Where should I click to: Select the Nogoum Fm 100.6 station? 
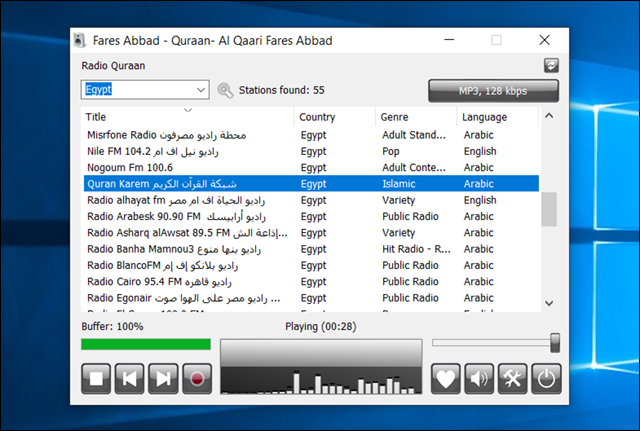point(311,168)
